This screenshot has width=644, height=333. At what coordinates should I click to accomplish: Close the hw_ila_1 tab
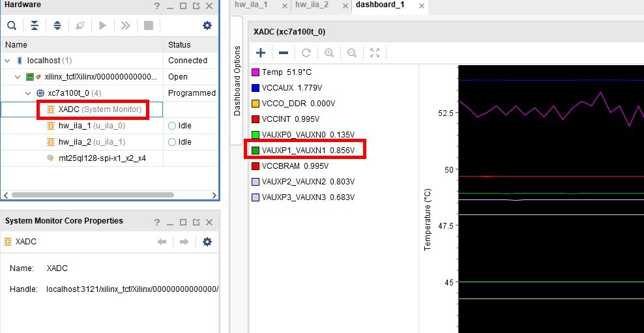coord(285,6)
